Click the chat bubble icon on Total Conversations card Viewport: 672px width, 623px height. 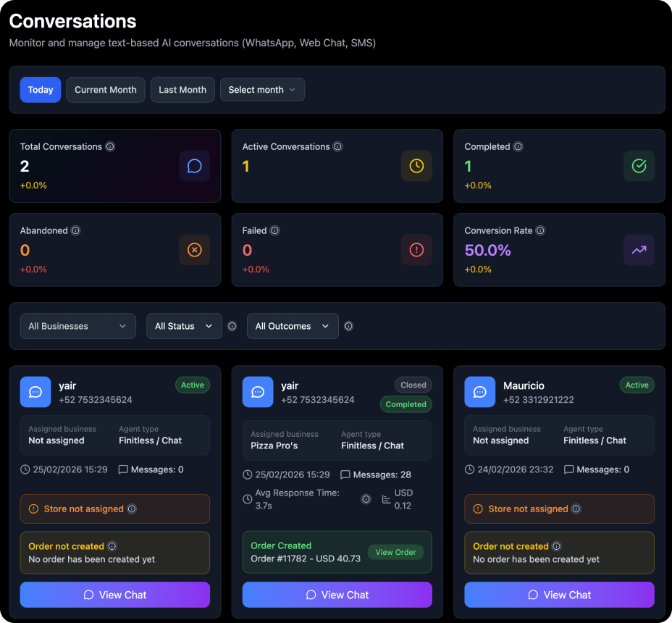click(x=194, y=166)
